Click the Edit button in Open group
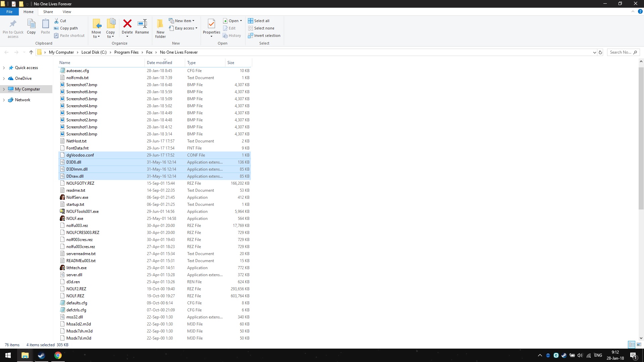644x362 pixels. (x=229, y=28)
